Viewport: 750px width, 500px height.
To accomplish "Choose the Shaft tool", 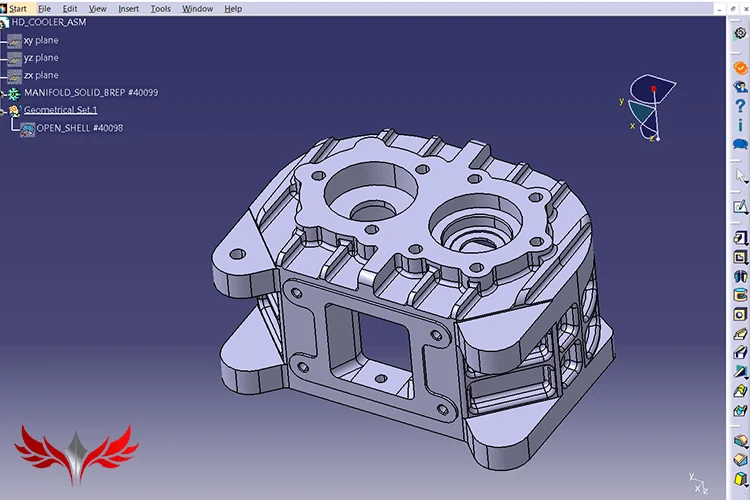I will coord(740,277).
